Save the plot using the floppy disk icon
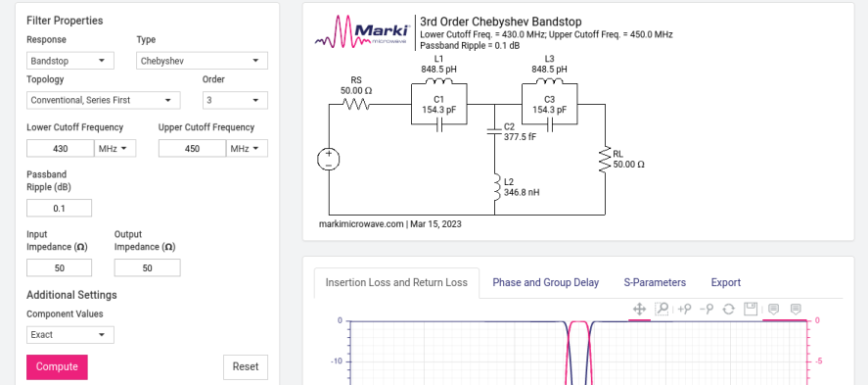Image resolution: width=868 pixels, height=385 pixels. point(751,310)
